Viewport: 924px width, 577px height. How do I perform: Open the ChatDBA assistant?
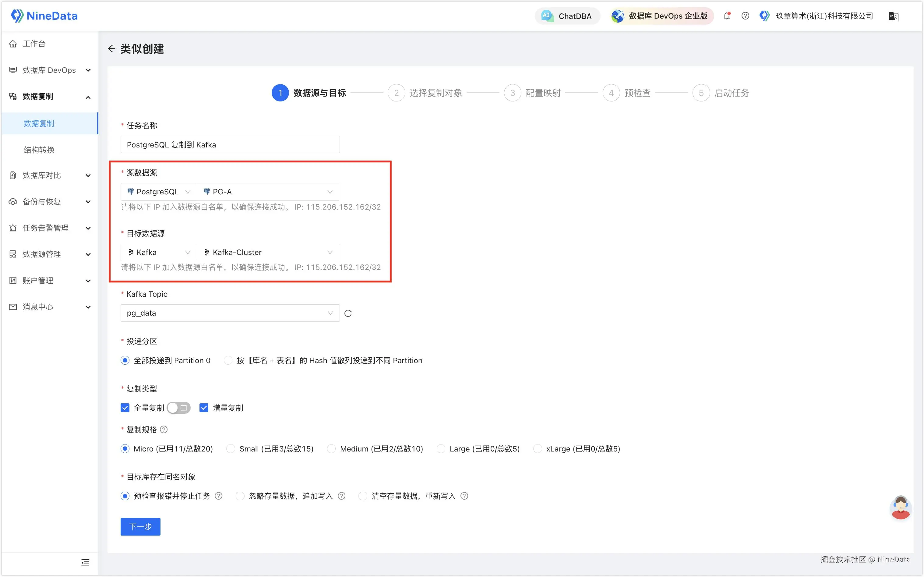[567, 16]
